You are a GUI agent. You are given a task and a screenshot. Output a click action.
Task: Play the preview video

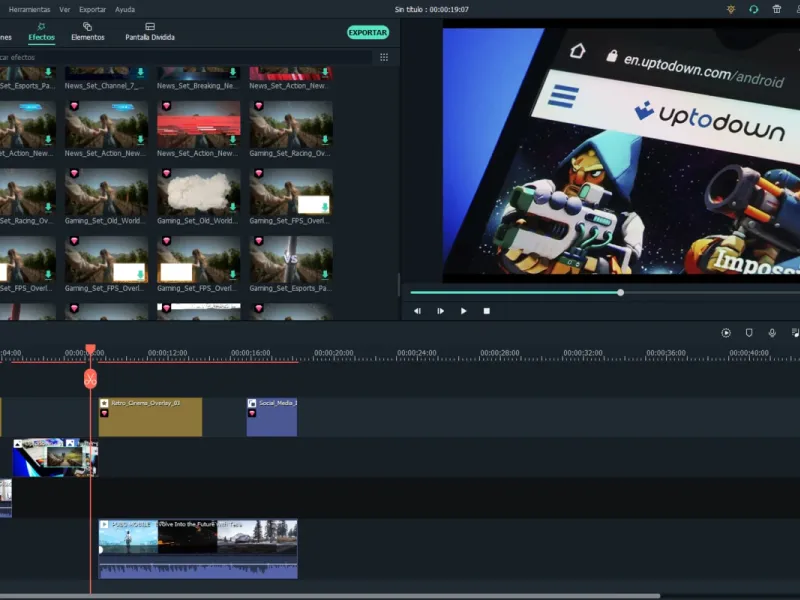463,311
